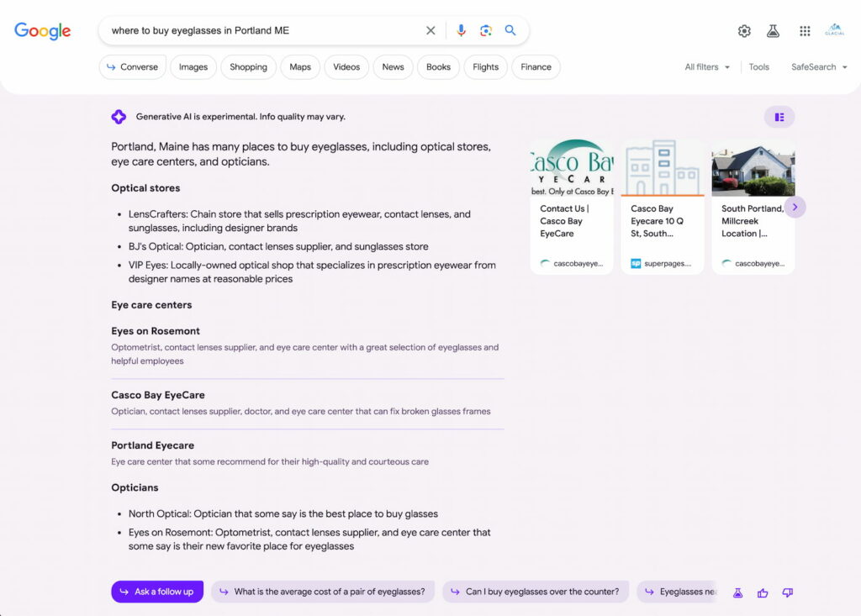Switch to the Flights tab
The height and width of the screenshot is (616, 861).
coord(485,67)
